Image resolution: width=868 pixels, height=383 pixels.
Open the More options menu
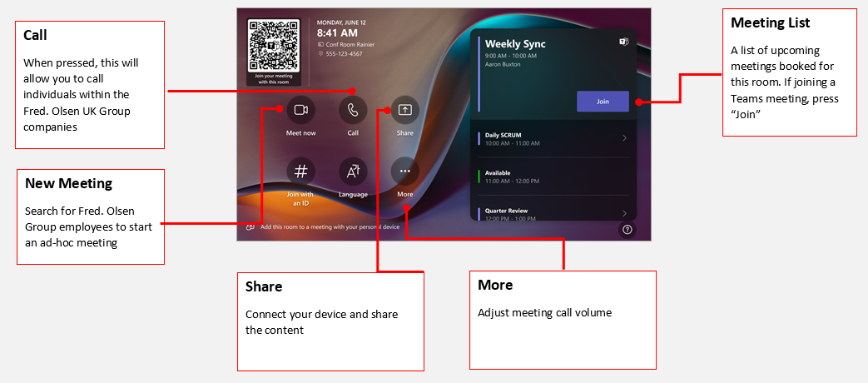click(x=405, y=172)
